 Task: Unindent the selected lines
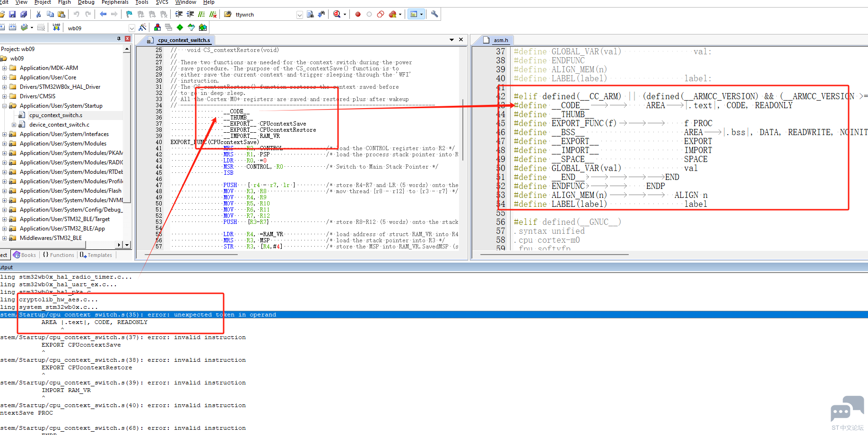pyautogui.click(x=190, y=14)
